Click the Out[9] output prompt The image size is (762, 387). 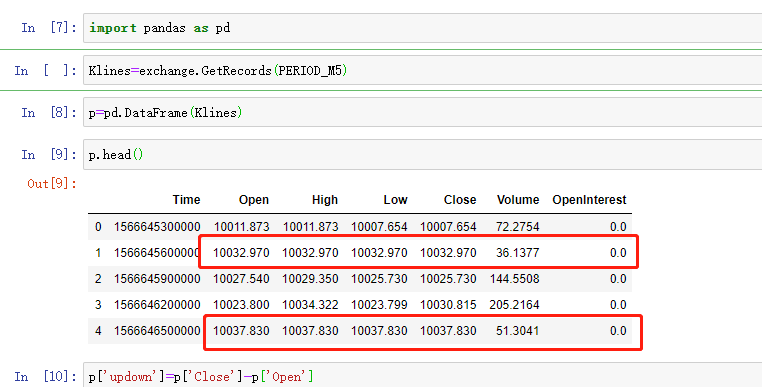pyautogui.click(x=52, y=184)
